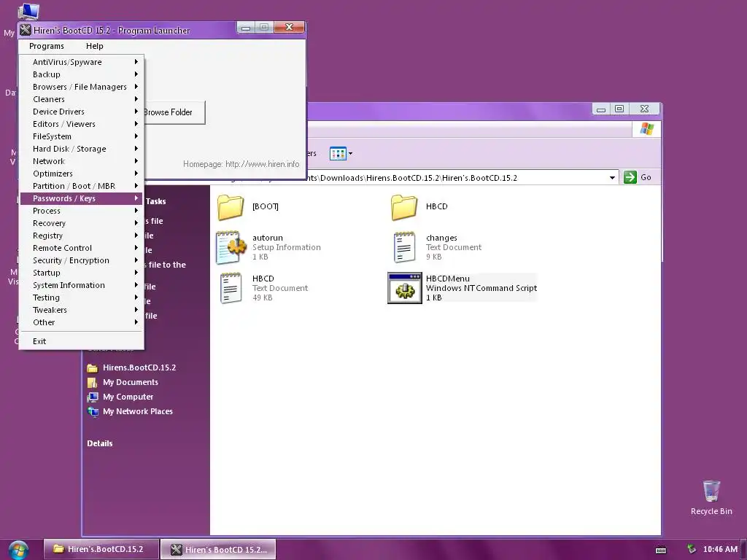This screenshot has height=560, width=747.
Task: Expand the Network submenu arrow
Action: (x=136, y=161)
